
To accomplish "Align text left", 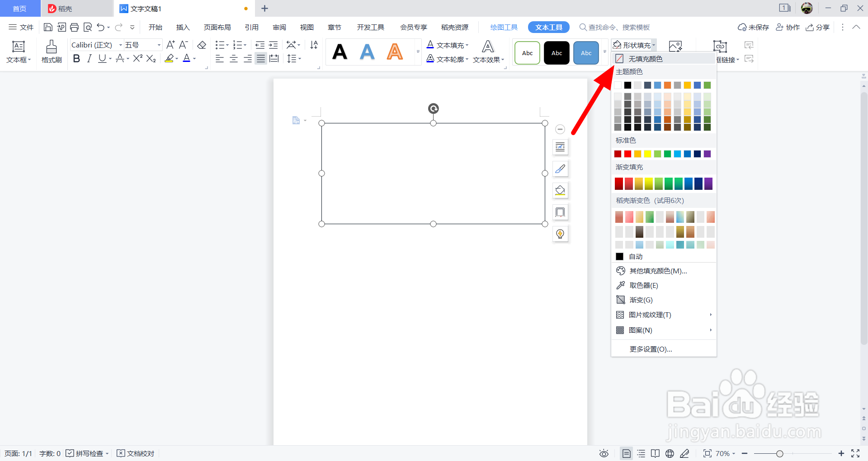I will click(220, 58).
